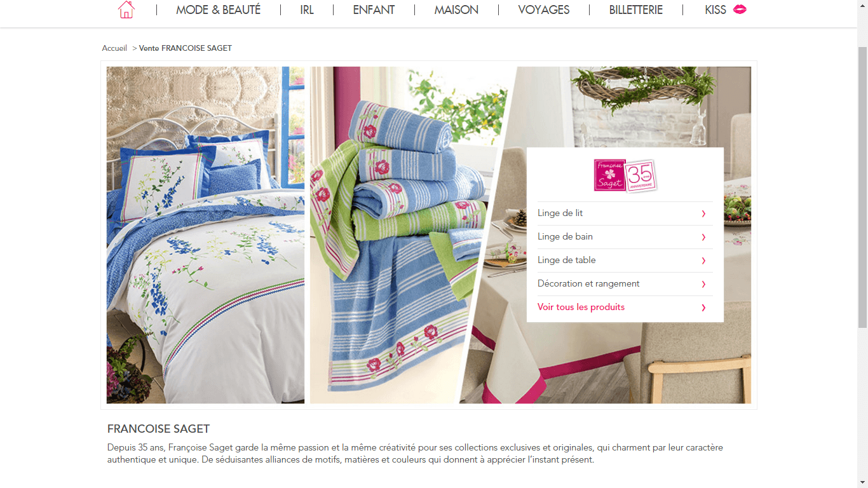
Task: Click the chevron arrow next to Linge de lit
Action: point(703,213)
